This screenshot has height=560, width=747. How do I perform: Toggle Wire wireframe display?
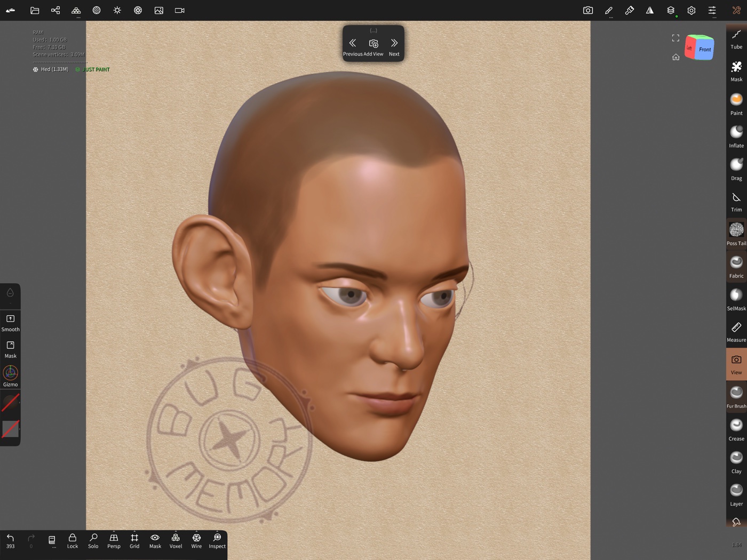(x=196, y=541)
